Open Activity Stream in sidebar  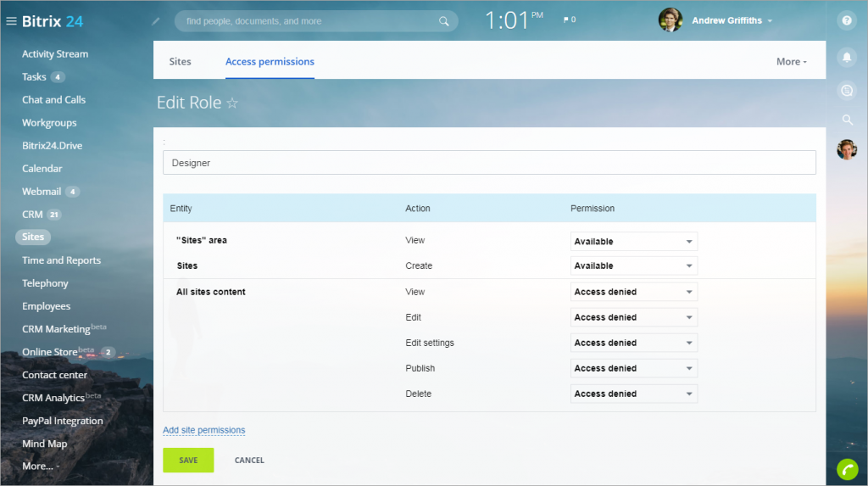coord(55,53)
